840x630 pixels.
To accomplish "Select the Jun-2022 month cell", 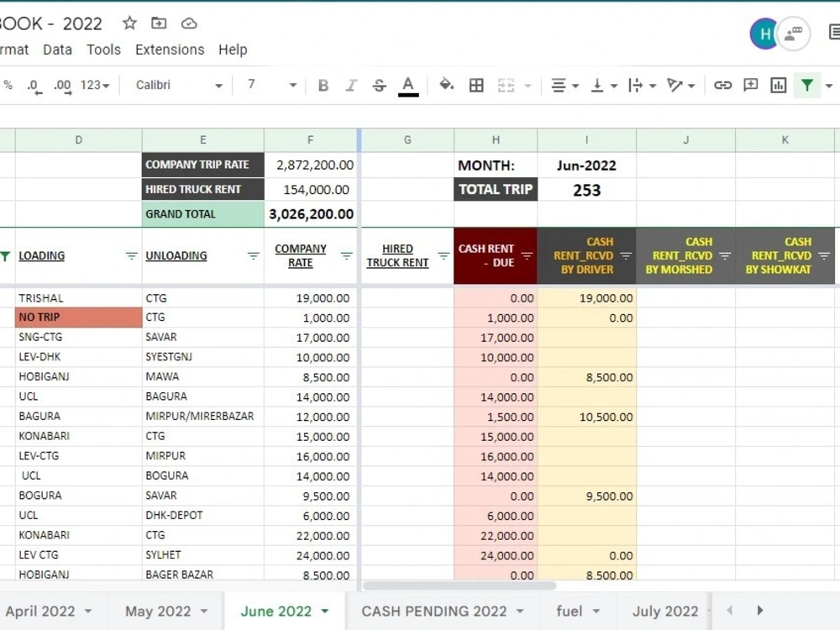I will 586,165.
